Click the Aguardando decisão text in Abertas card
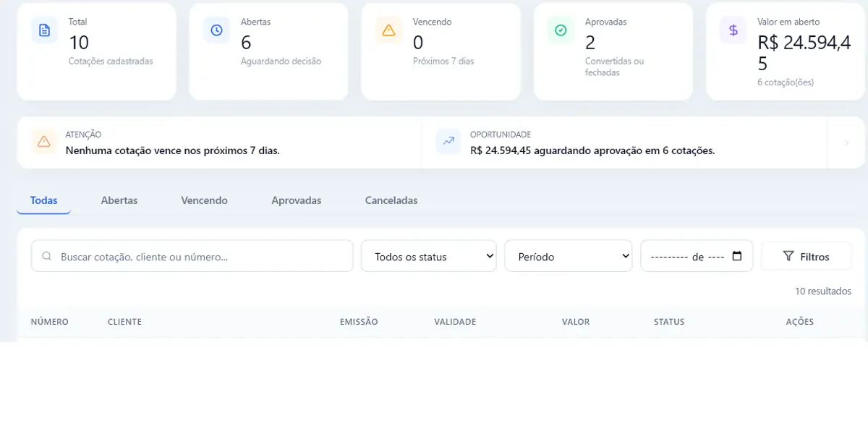868x434 pixels. (x=281, y=61)
